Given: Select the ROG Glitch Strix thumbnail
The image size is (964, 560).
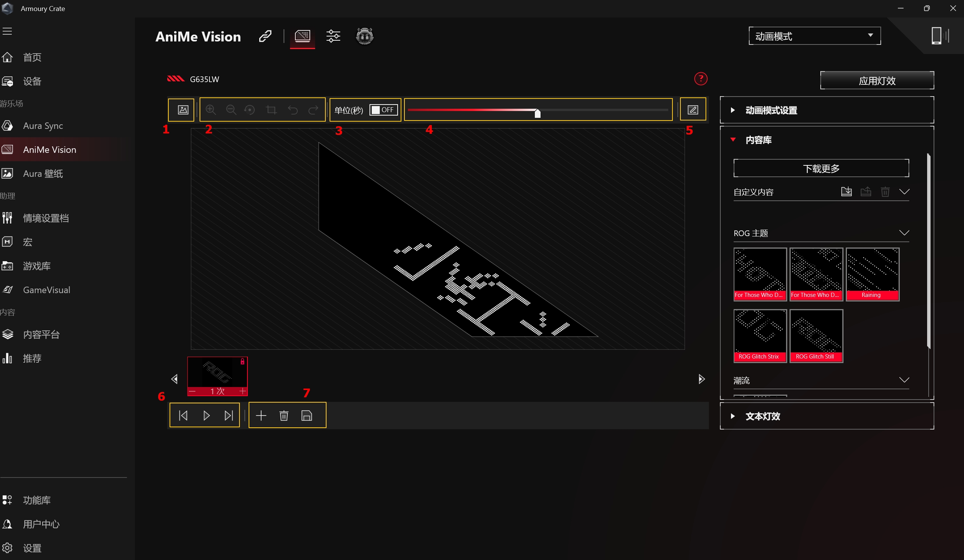Looking at the screenshot, I should click(x=760, y=336).
